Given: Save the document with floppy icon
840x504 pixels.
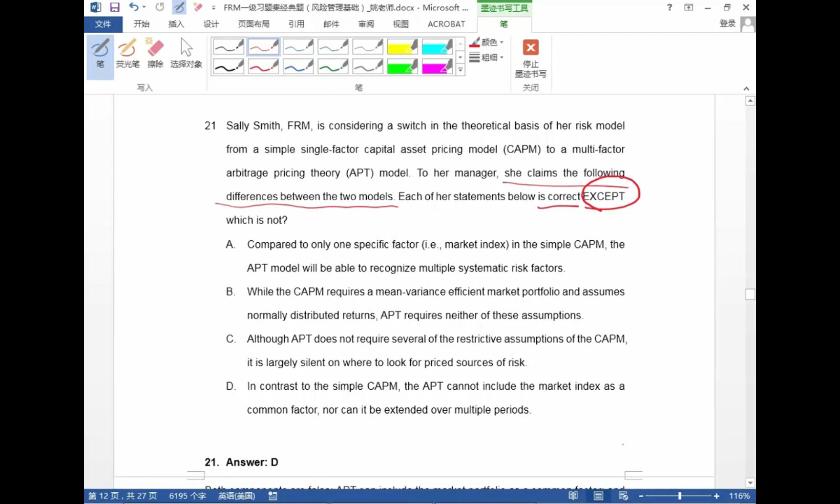Looking at the screenshot, I should 114,7.
